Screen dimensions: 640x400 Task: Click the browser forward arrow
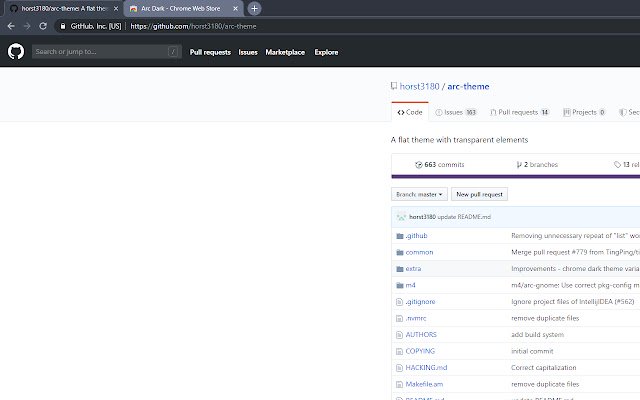[27, 26]
